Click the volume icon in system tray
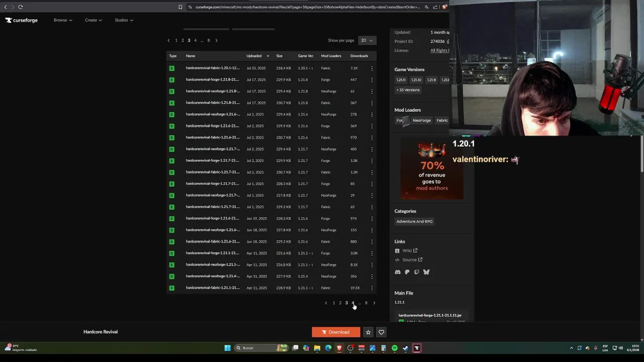 pyautogui.click(x=621, y=348)
